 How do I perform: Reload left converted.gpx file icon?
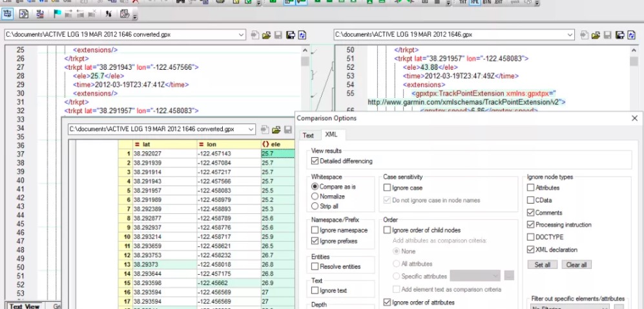point(302,35)
